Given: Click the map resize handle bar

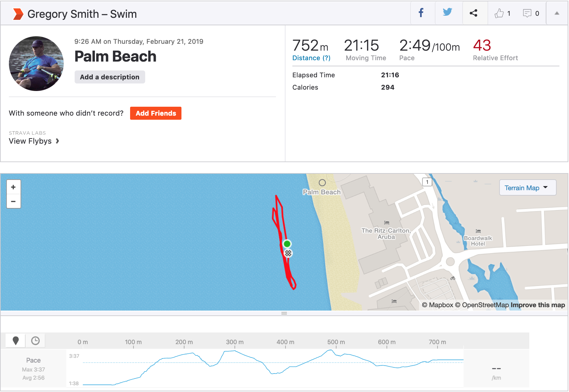Looking at the screenshot, I should (284, 313).
